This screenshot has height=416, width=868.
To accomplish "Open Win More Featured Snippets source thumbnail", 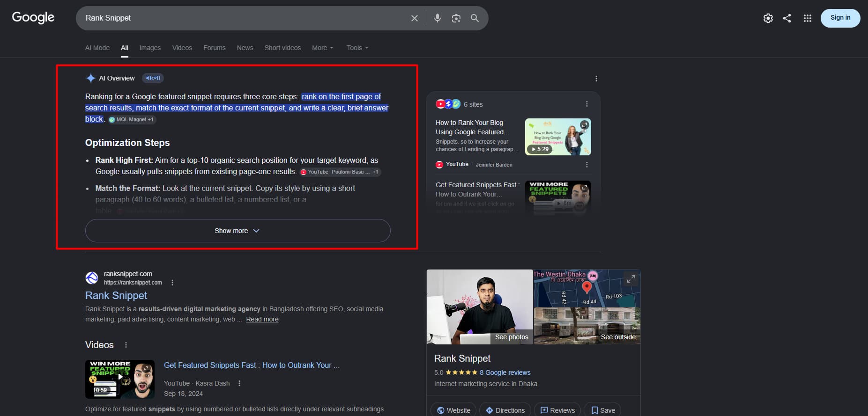I will pyautogui.click(x=558, y=197).
